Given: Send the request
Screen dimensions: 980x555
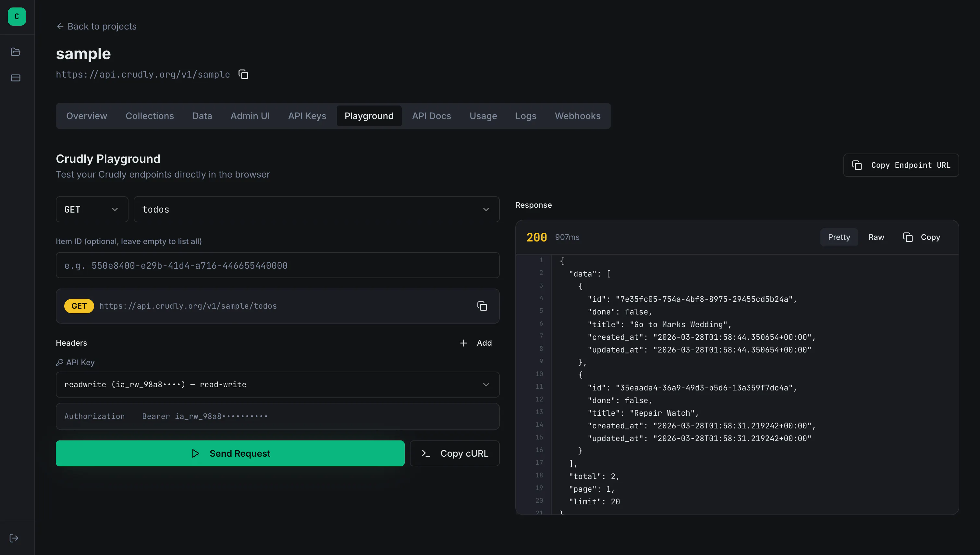Looking at the screenshot, I should [230, 454].
